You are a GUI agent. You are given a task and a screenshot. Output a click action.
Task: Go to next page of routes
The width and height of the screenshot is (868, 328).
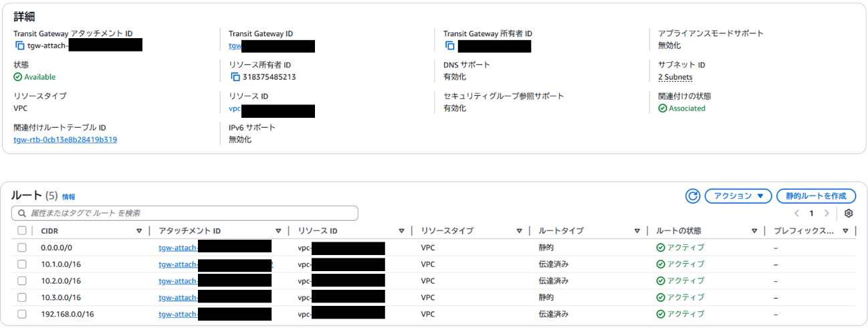tap(827, 214)
